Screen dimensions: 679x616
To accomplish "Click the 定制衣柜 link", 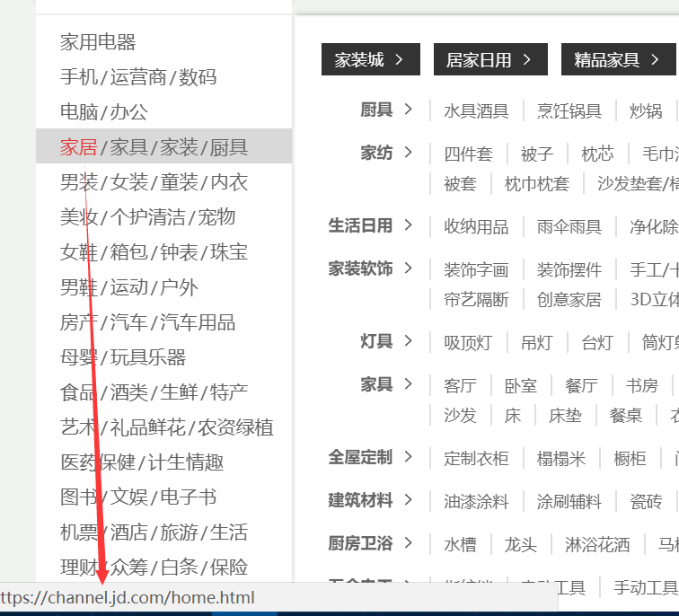I will pos(476,458).
